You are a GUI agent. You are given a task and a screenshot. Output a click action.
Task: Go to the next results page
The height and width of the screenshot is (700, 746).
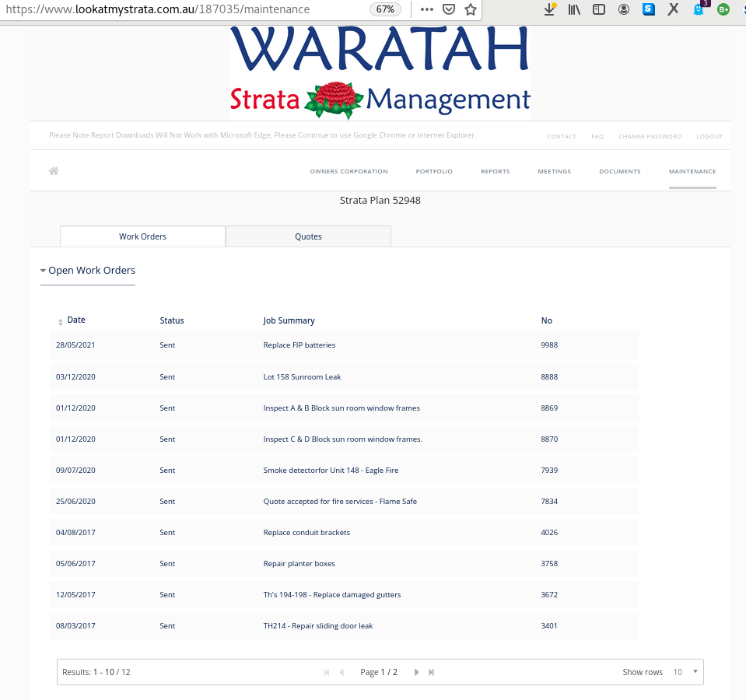click(416, 672)
